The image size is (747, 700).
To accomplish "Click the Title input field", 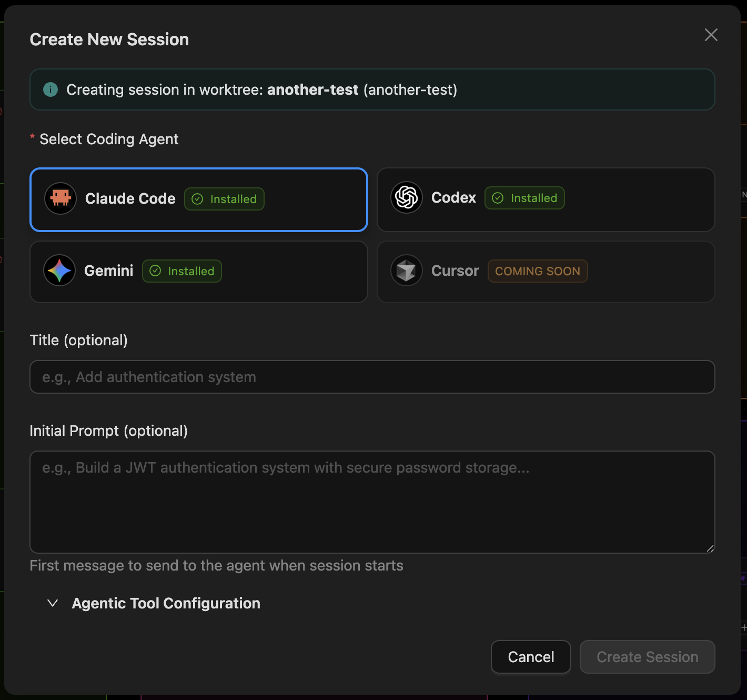I will (x=372, y=377).
